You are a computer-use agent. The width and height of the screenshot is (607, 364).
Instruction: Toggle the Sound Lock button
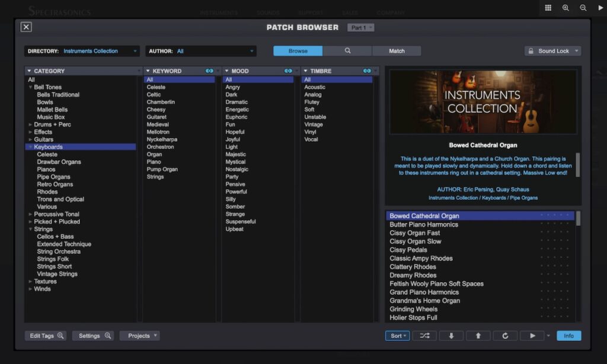(x=552, y=51)
